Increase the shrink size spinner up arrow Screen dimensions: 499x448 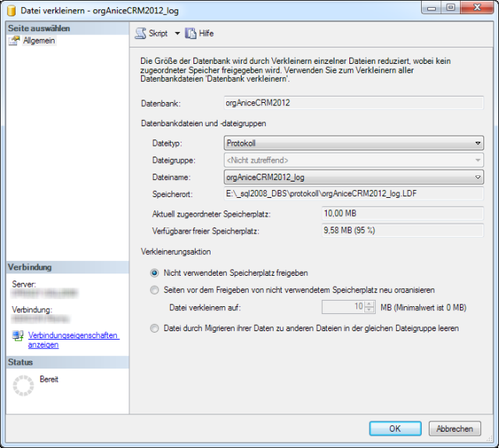click(x=369, y=304)
